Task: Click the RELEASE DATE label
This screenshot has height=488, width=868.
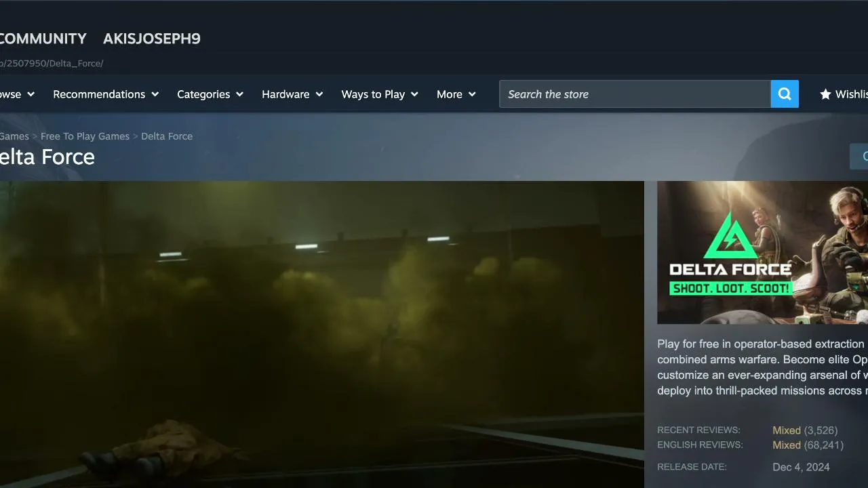Action: click(x=692, y=467)
